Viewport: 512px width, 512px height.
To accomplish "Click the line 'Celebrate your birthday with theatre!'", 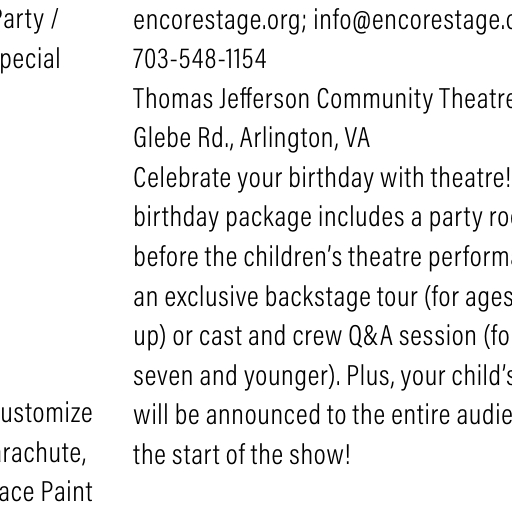I will pos(322,178).
